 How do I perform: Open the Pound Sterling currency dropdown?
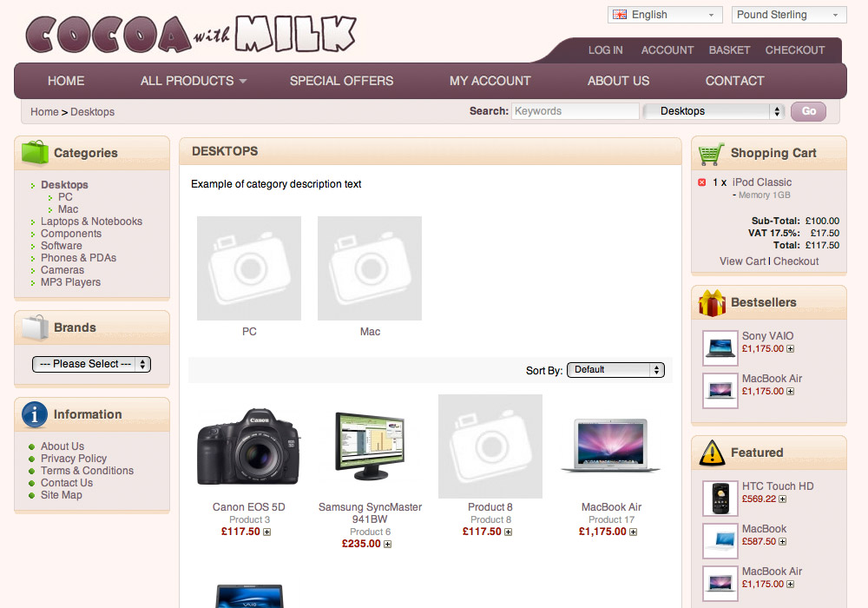(789, 15)
